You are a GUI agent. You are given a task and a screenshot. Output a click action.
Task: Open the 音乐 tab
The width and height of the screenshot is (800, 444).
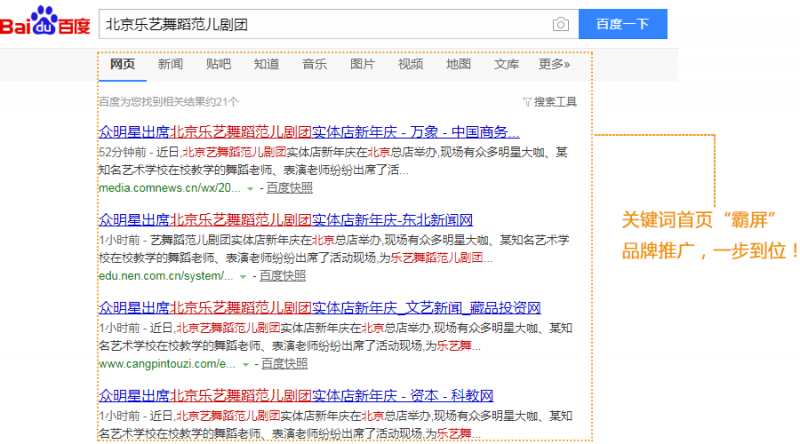tap(314, 65)
